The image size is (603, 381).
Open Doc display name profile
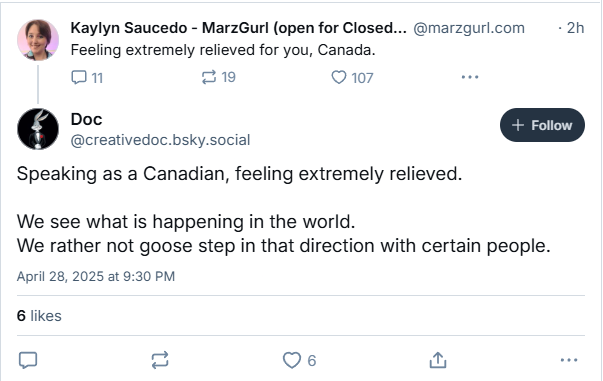tap(87, 119)
